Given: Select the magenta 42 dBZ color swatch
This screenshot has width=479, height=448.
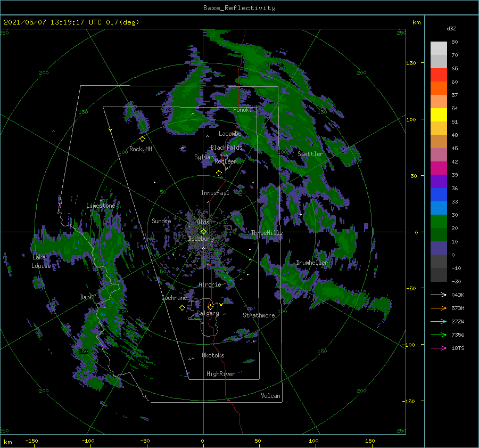Looking at the screenshot, I should pyautogui.click(x=439, y=168).
